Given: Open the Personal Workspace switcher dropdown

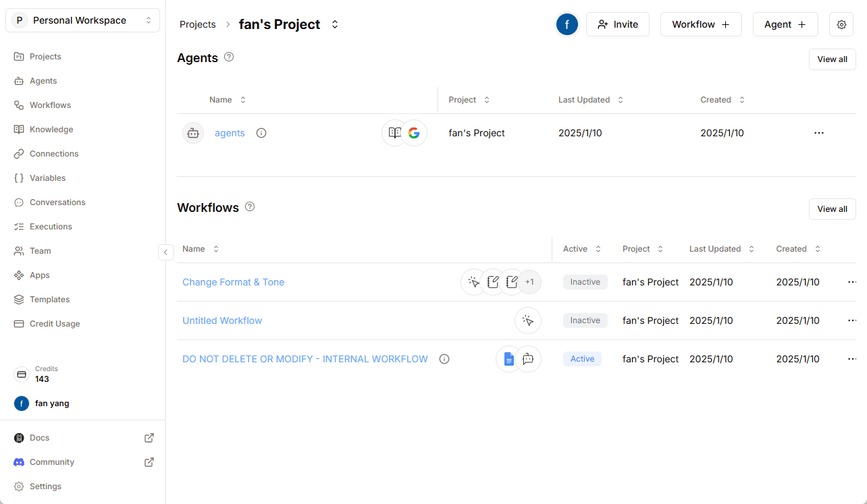Looking at the screenshot, I should point(82,20).
